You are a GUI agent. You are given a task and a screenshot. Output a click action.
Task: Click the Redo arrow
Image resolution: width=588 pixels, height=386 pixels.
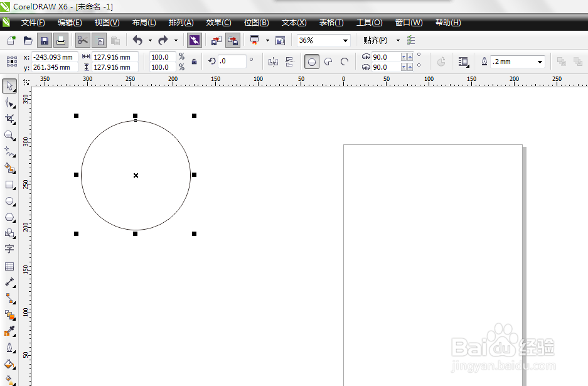coord(163,40)
